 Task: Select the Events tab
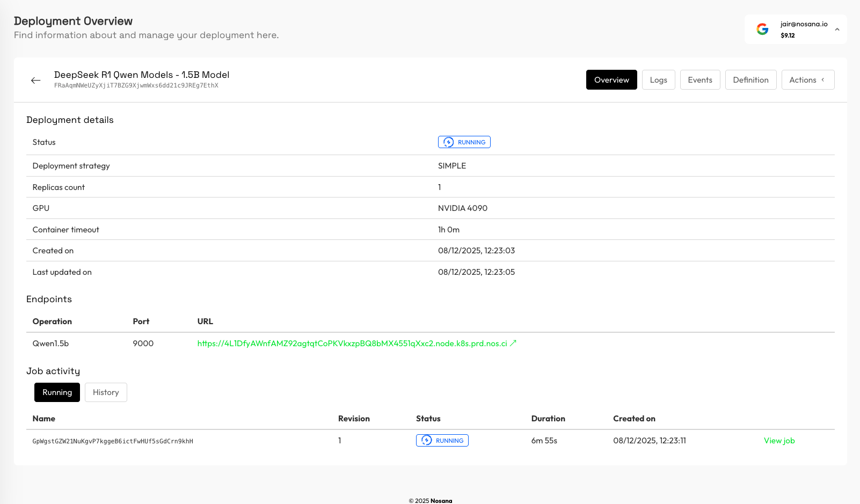[700, 79]
